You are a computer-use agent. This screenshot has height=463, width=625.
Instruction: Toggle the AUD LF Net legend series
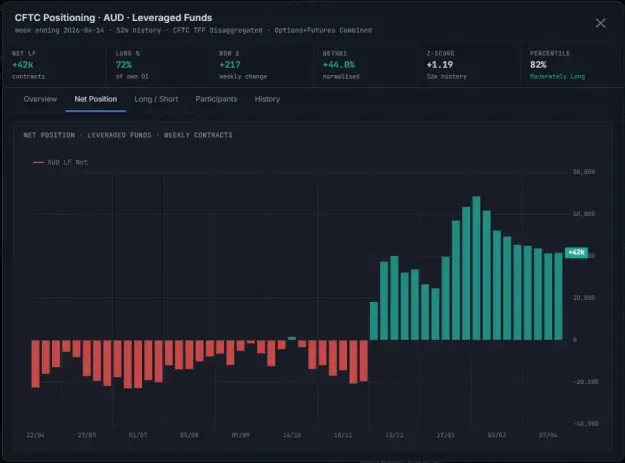(x=60, y=162)
